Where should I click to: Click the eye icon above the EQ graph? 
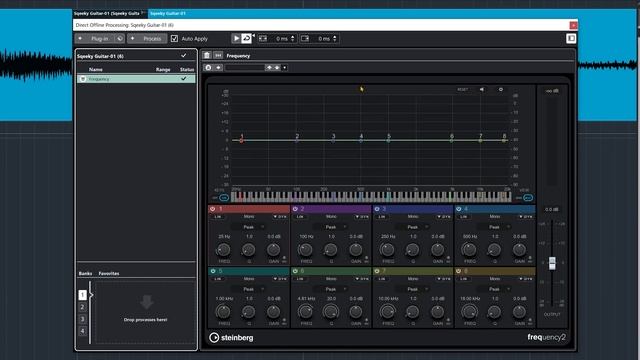pos(501,89)
